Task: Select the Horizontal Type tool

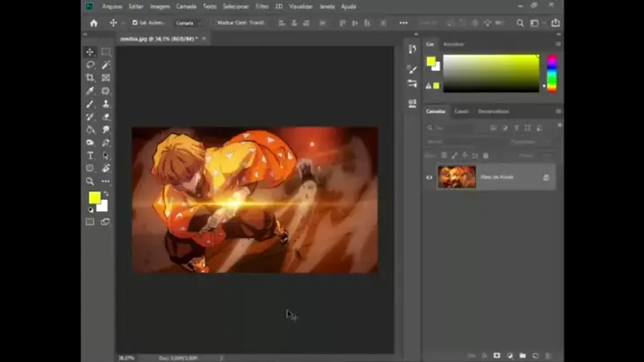Action: [90, 156]
